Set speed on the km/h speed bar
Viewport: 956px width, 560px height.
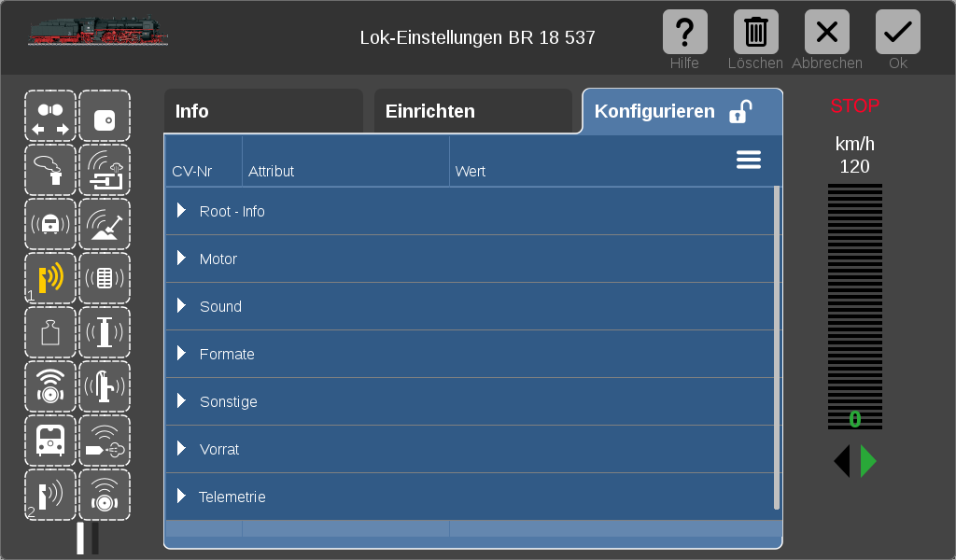click(855, 306)
